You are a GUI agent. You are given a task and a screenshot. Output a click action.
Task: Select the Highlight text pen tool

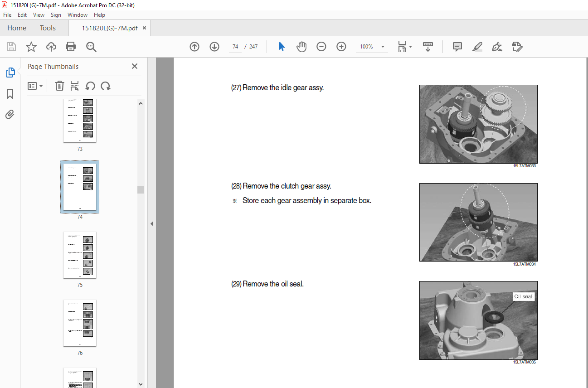[x=477, y=47]
